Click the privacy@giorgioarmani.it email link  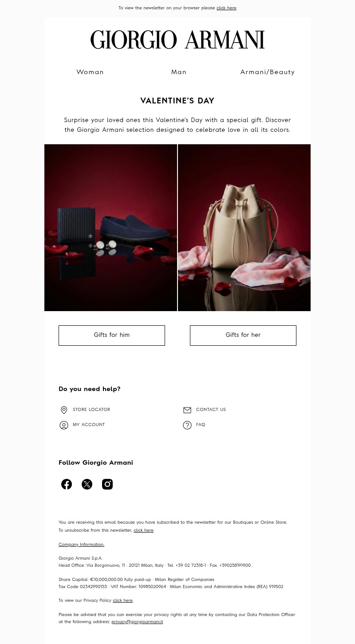pos(137,622)
